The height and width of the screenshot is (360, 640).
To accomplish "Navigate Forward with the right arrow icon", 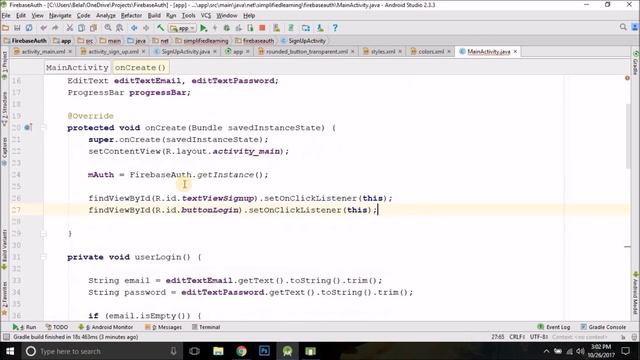I will 146,28.
